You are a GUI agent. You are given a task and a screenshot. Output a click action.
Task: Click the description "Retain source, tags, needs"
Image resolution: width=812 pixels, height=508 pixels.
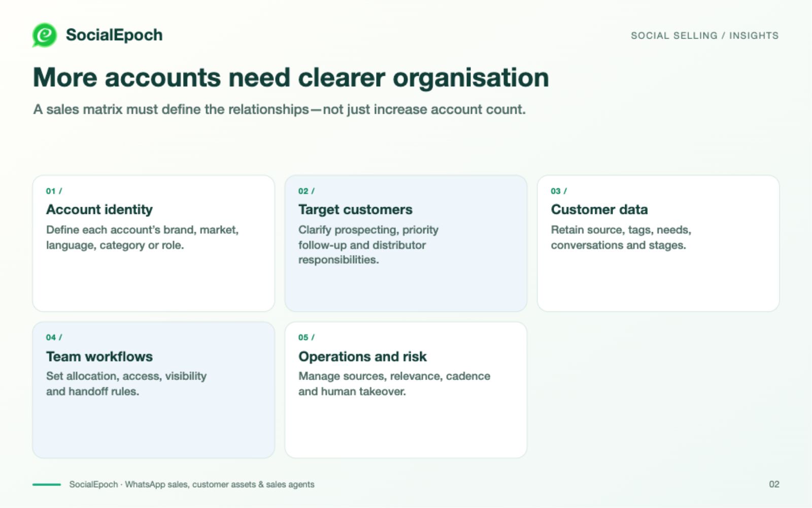point(621,237)
